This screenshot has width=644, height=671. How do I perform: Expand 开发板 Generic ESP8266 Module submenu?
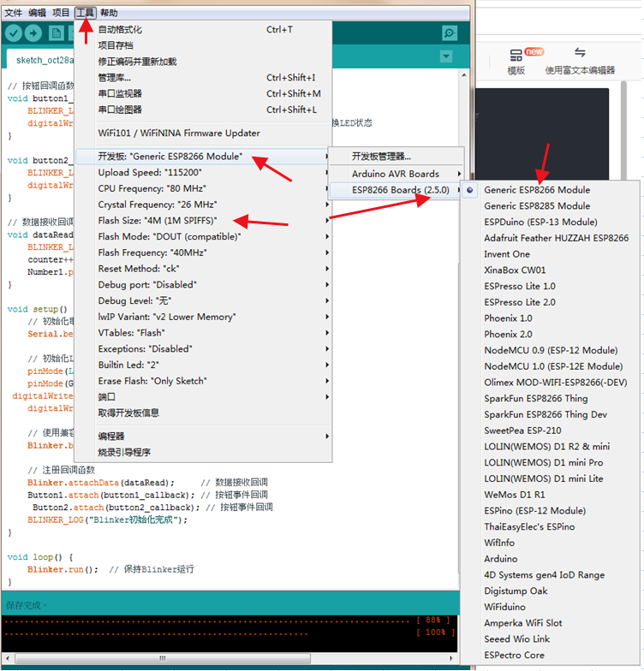pos(204,156)
